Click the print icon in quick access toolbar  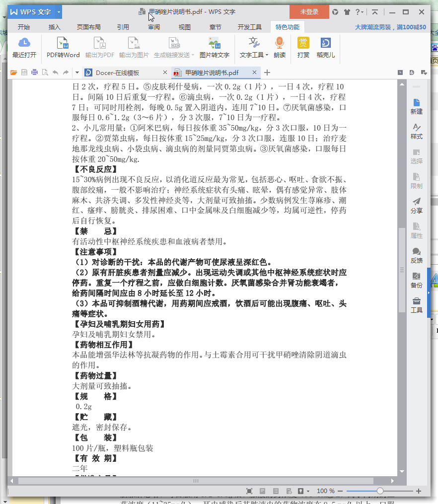pyautogui.click(x=34, y=72)
